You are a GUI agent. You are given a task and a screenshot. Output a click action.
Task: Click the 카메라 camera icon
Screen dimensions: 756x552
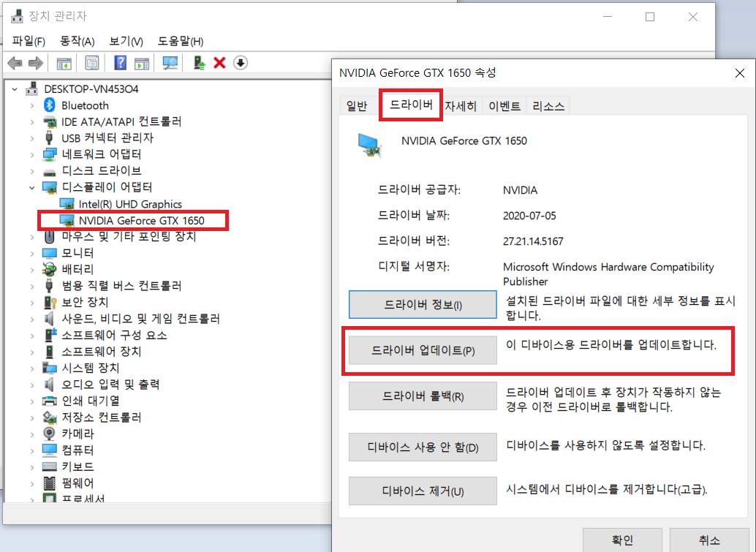[x=49, y=434]
